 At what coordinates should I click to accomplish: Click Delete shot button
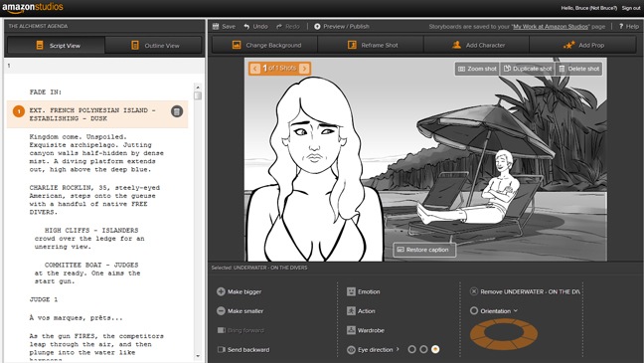coord(578,69)
